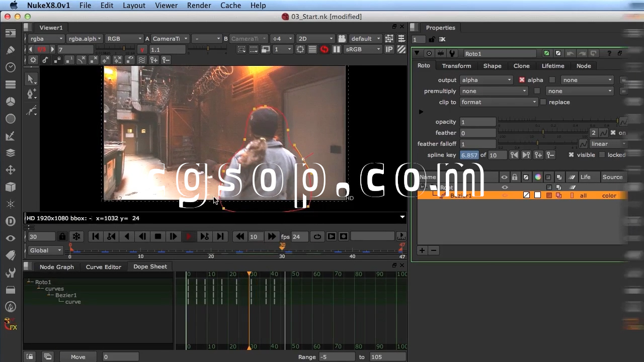Open the RGB display channels dropdown

(124, 39)
